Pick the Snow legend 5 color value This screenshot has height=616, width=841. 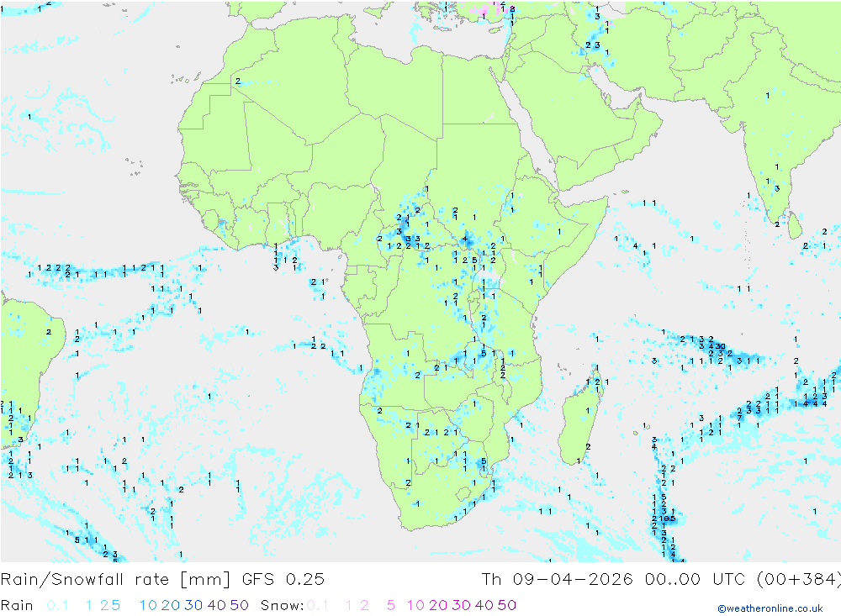tap(391, 605)
